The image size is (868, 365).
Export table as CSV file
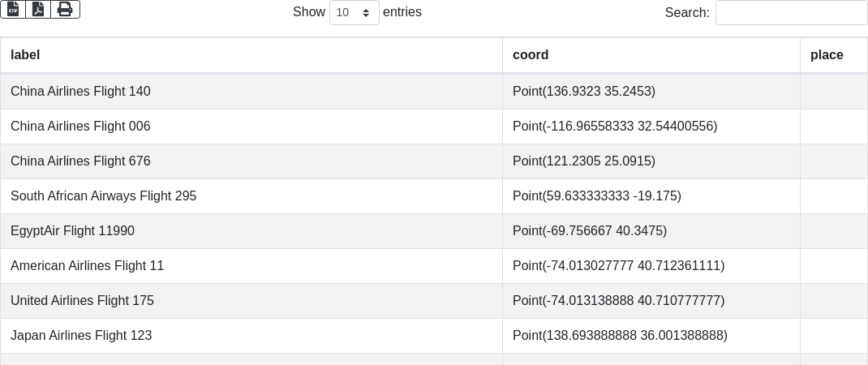point(13,10)
